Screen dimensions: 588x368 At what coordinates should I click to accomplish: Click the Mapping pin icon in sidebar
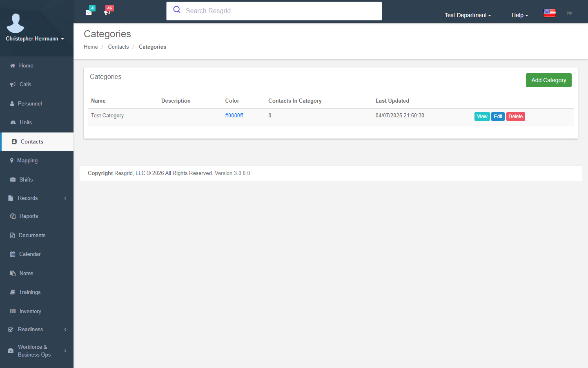12,161
